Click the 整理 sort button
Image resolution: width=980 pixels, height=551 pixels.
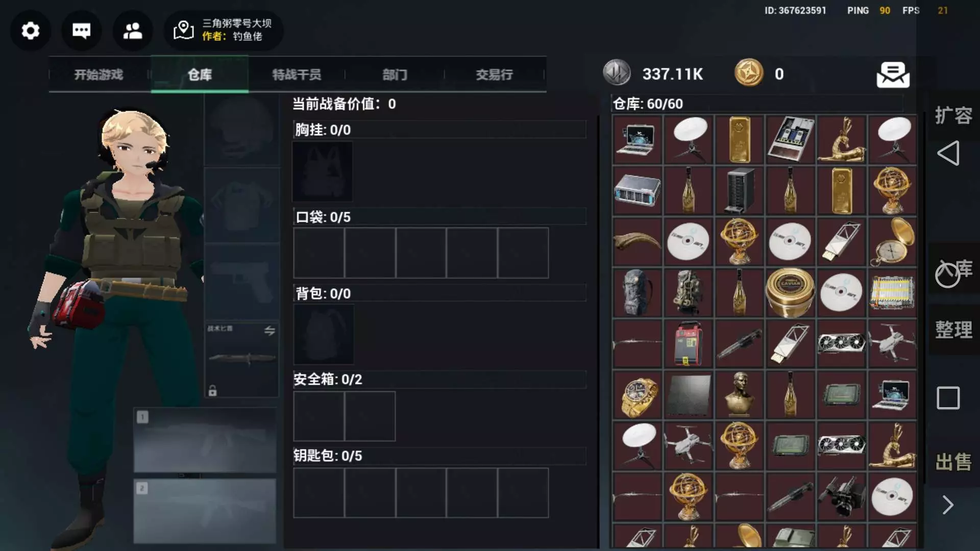pos(953,330)
